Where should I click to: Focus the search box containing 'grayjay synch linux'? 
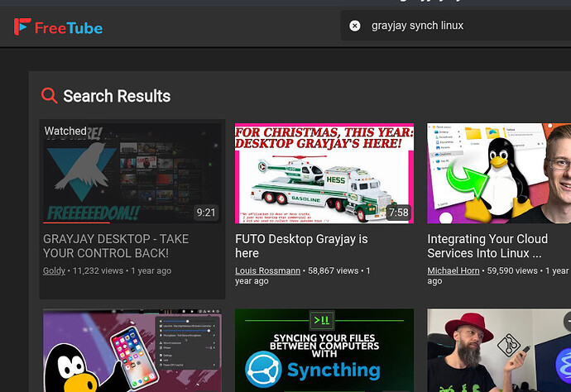[455, 26]
